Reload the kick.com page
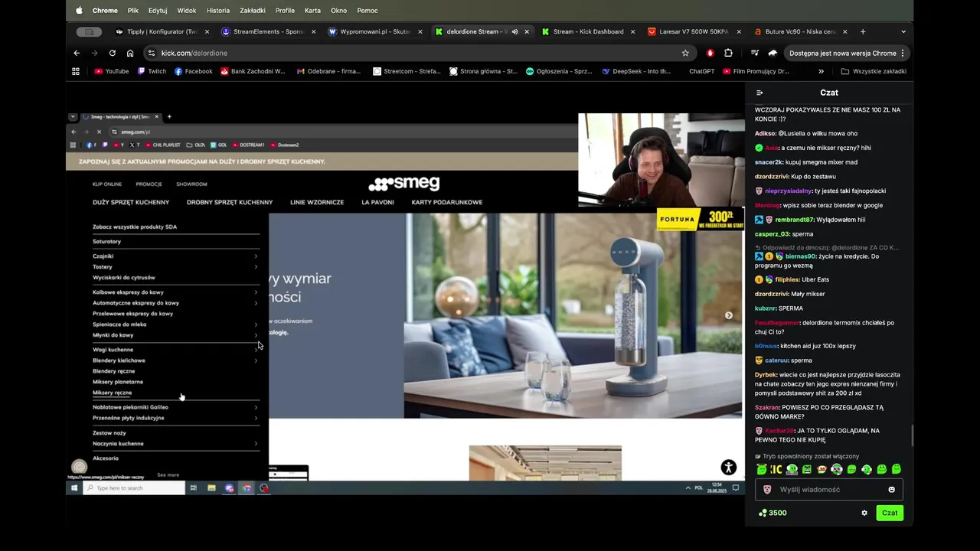Screen dimensions: 980x551 [x=113, y=53]
